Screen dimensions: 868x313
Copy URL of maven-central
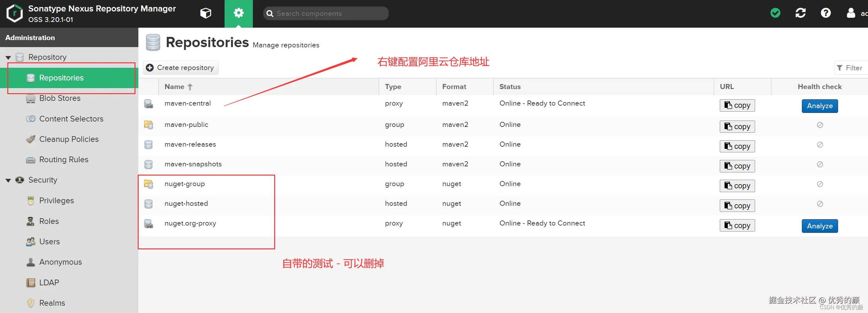[x=737, y=106]
